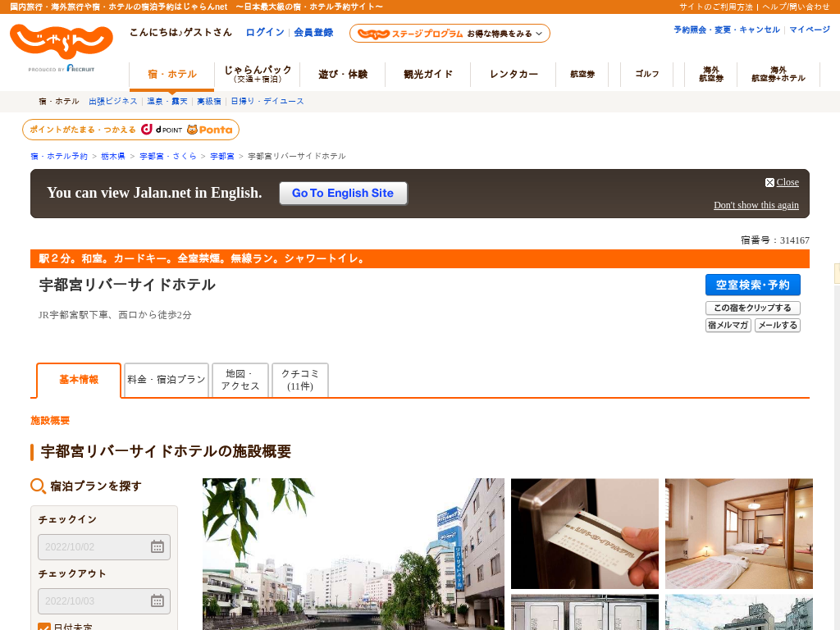This screenshot has height=630, width=840.
Task: Click the 宿メルマガ button
Action: [728, 325]
